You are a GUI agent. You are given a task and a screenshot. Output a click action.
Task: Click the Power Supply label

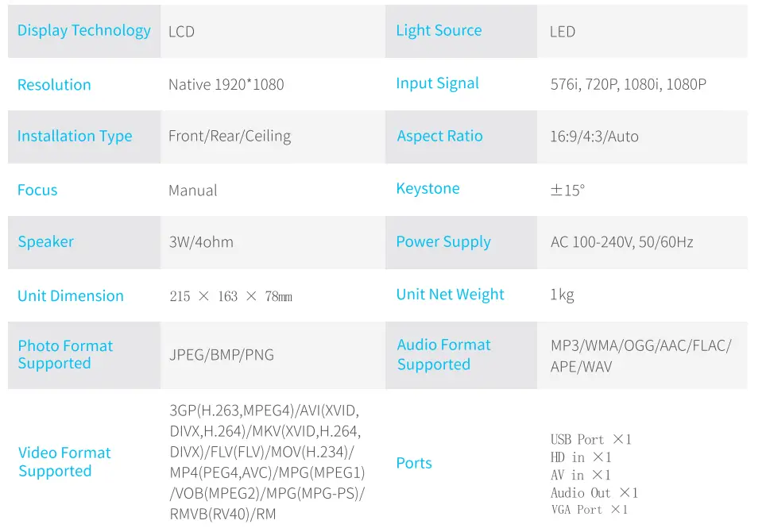click(x=443, y=242)
